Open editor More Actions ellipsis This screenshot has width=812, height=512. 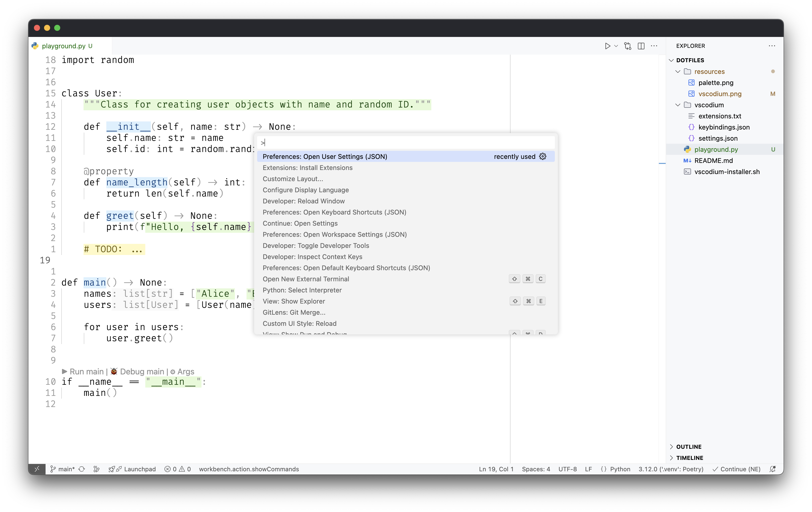[654, 46]
